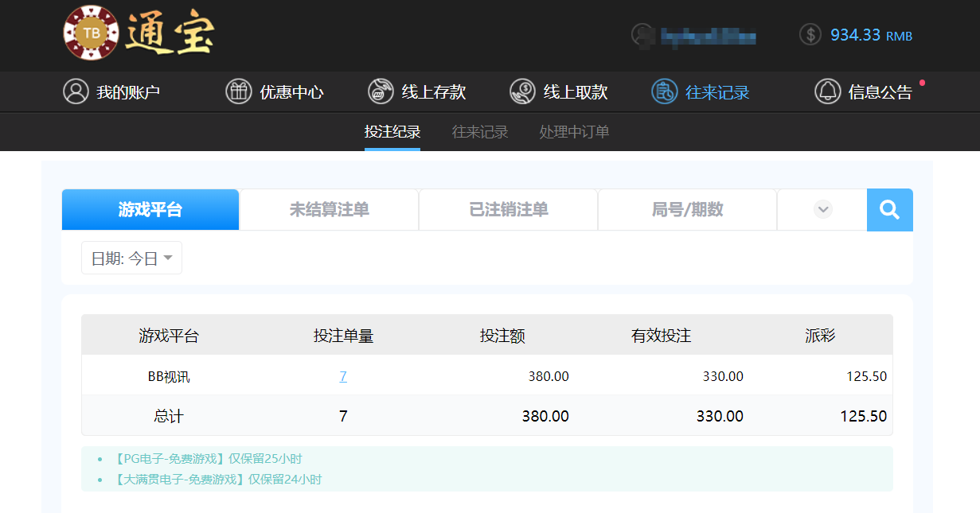Open the 局号/期数 input field

click(686, 209)
